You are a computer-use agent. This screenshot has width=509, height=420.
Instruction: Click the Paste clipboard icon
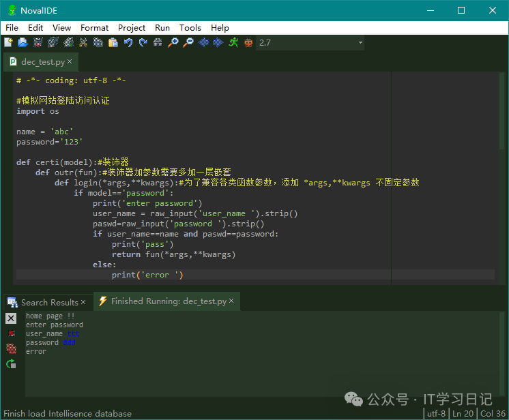113,42
